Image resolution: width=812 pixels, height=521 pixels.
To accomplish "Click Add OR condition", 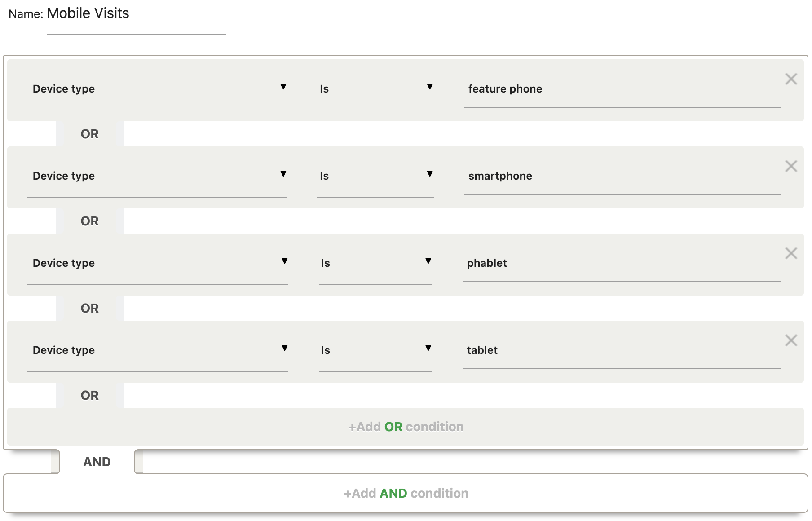I will click(406, 427).
